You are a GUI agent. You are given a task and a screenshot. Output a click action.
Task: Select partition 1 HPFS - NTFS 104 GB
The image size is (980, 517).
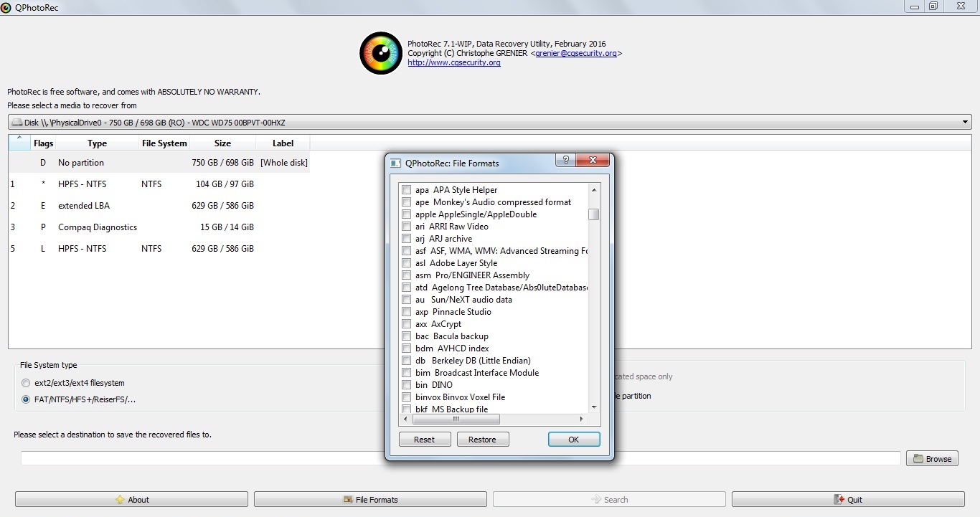[x=159, y=184]
